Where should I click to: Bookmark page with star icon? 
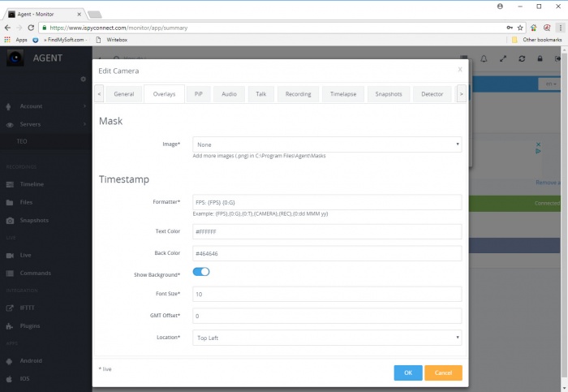pyautogui.click(x=520, y=28)
